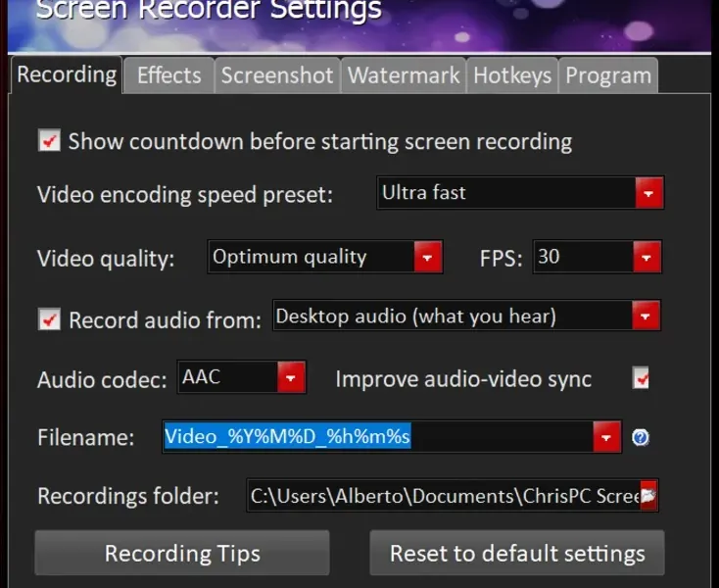Expand the Video encoding speed preset dropdown

pos(648,193)
